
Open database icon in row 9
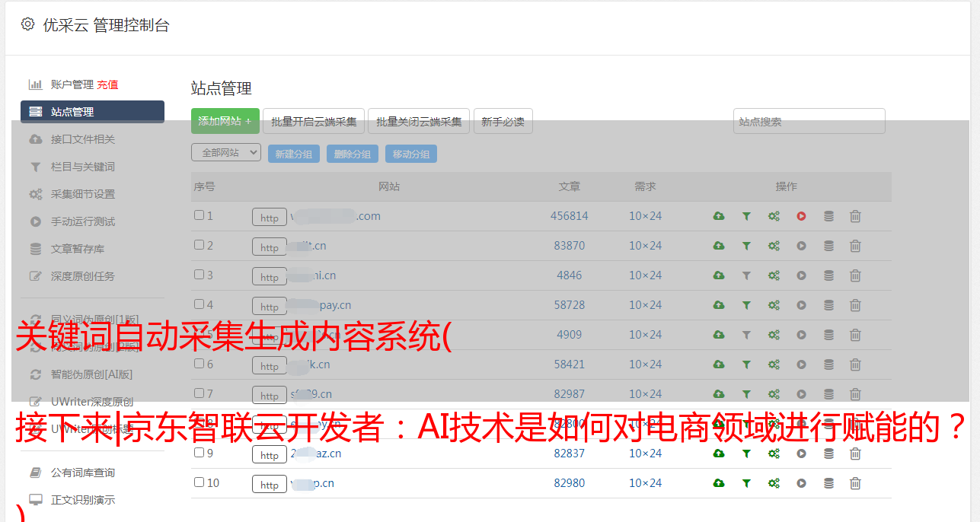pos(828,454)
